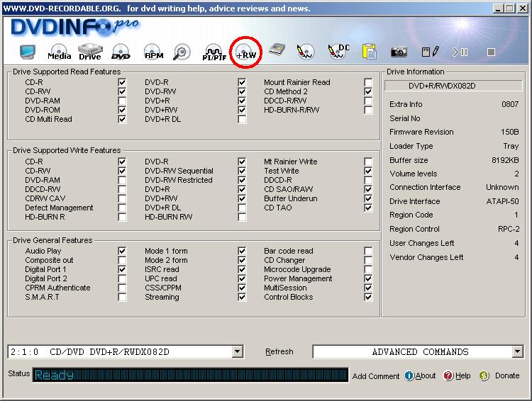Open the +RW tool icon
This screenshot has width=532, height=401.
[x=246, y=53]
